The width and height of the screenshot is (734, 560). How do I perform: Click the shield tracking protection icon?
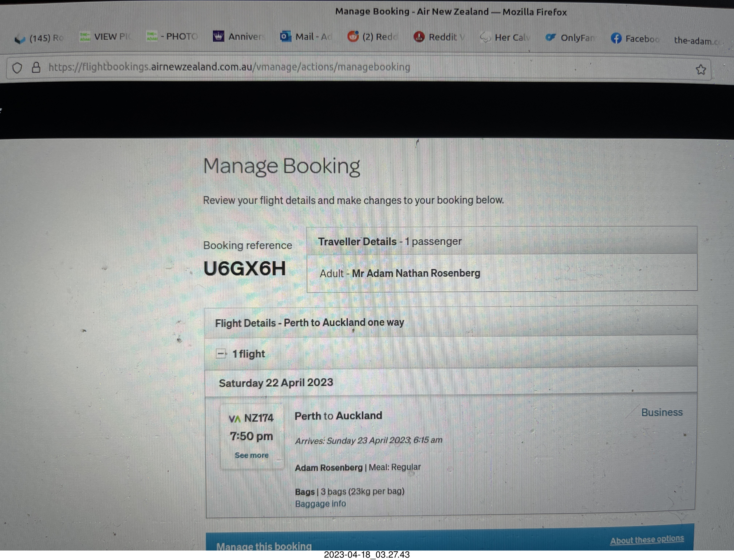(17, 68)
